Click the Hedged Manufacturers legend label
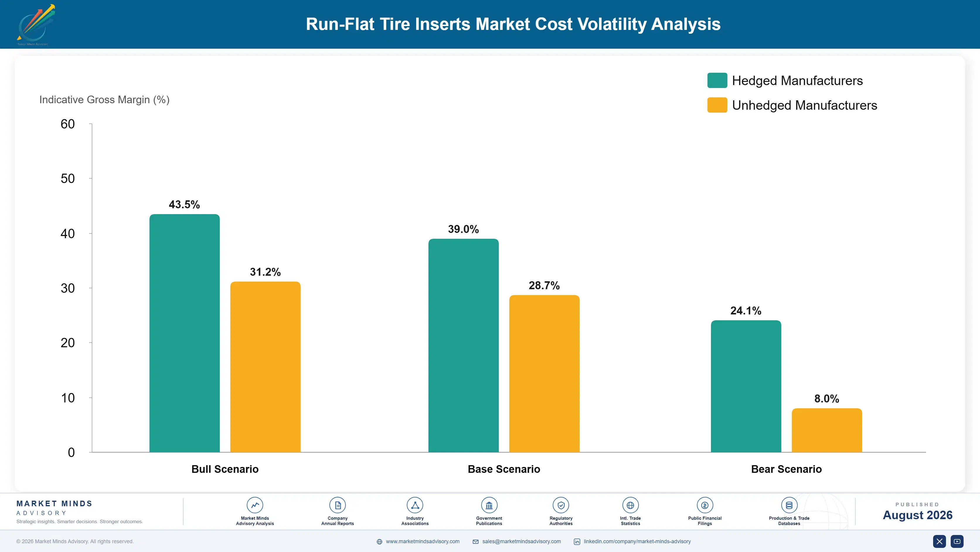The height and width of the screenshot is (552, 980). coord(797,81)
